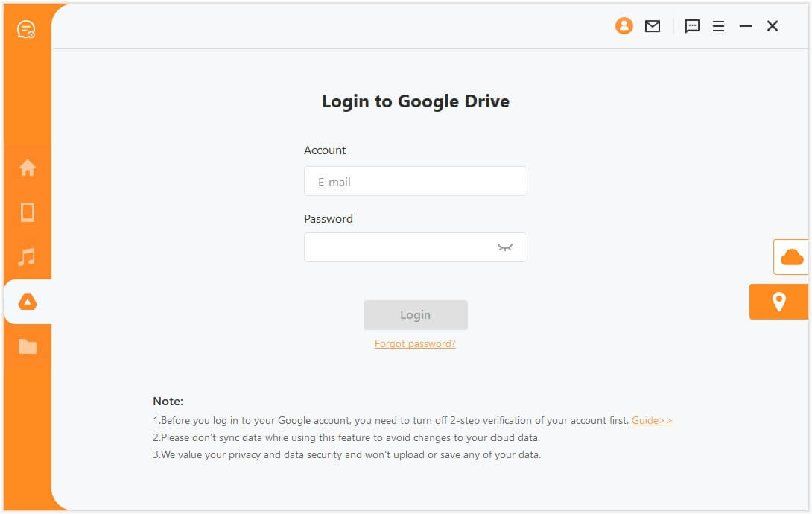Open the Home panel in the sidebar
812x514 pixels.
click(28, 168)
